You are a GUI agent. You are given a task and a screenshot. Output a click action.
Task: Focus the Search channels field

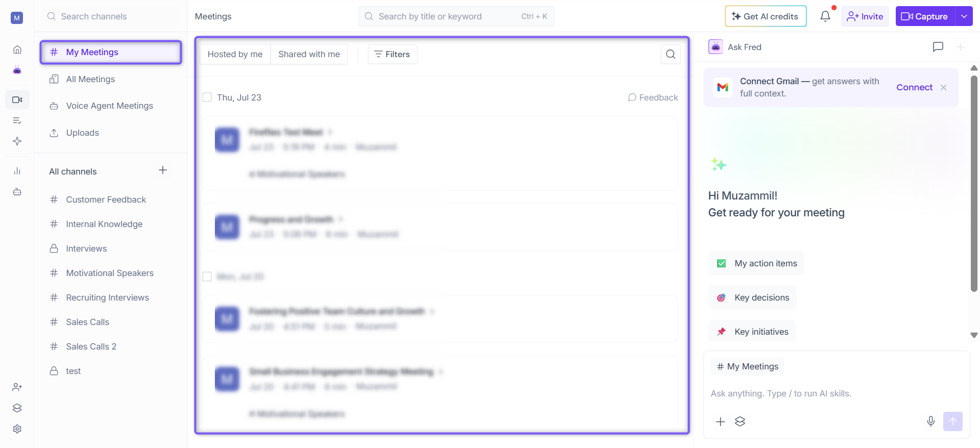pyautogui.click(x=111, y=16)
